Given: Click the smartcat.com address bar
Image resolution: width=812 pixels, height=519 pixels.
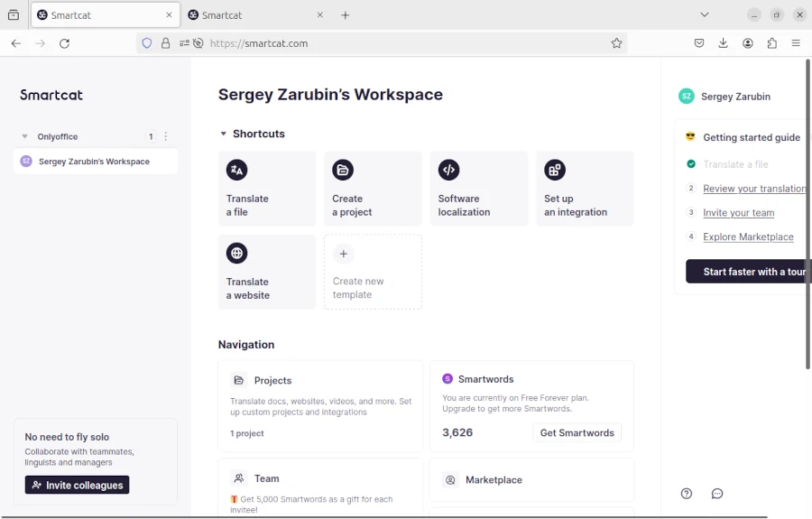Looking at the screenshot, I should click(x=382, y=43).
